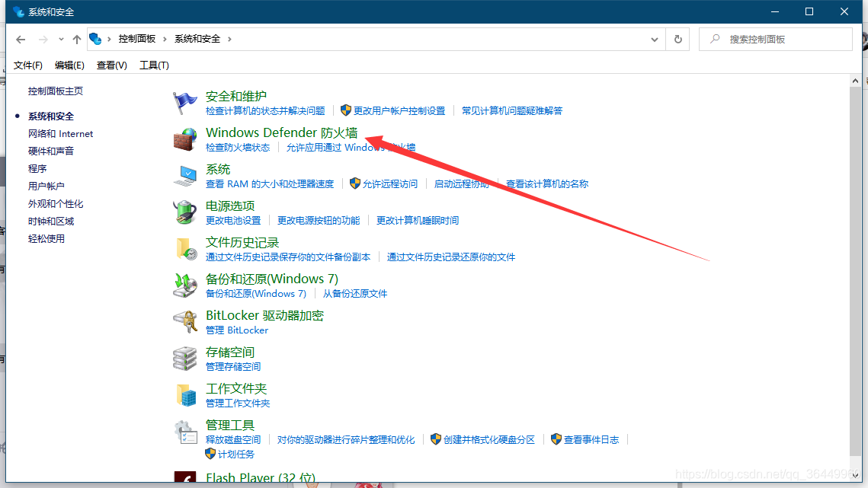The image size is (868, 488).
Task: Select 硬件和声音 in the sidebar
Action: [51, 151]
